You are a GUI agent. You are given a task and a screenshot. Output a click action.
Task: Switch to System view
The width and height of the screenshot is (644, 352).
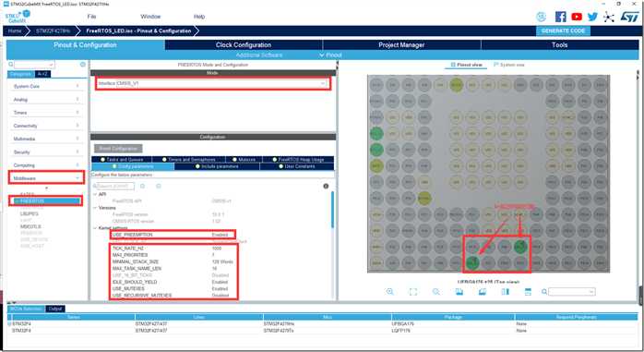[509, 65]
